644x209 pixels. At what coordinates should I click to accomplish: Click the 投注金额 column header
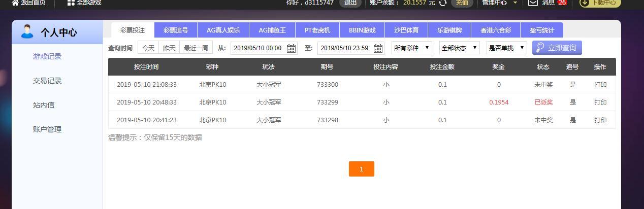point(442,67)
